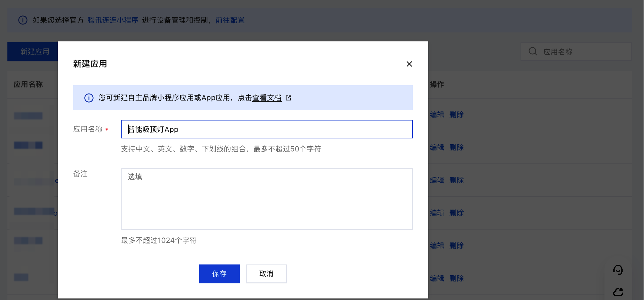Click 删除 in the fifth table row
Image resolution: width=644 pixels, height=300 pixels.
pos(457,246)
